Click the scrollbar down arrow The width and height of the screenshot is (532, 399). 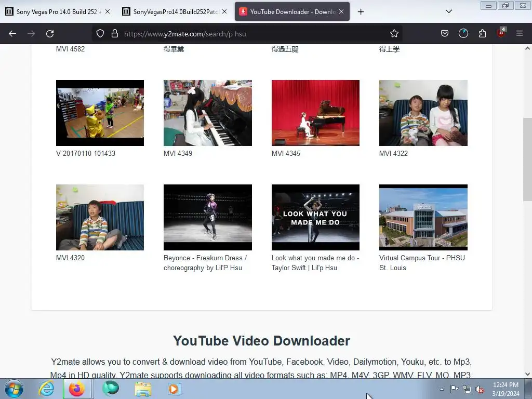(x=527, y=374)
